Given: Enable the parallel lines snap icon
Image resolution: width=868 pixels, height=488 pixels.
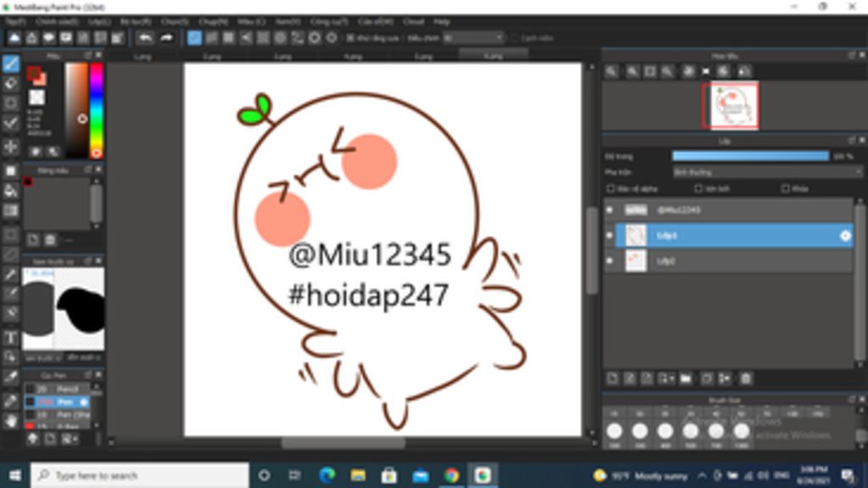Looking at the screenshot, I should (211, 38).
